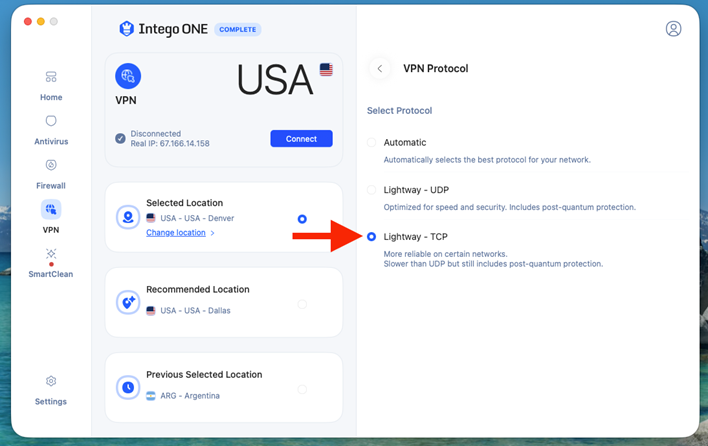The height and width of the screenshot is (446, 708).
Task: Click the VPN Protocol title
Action: (x=436, y=69)
